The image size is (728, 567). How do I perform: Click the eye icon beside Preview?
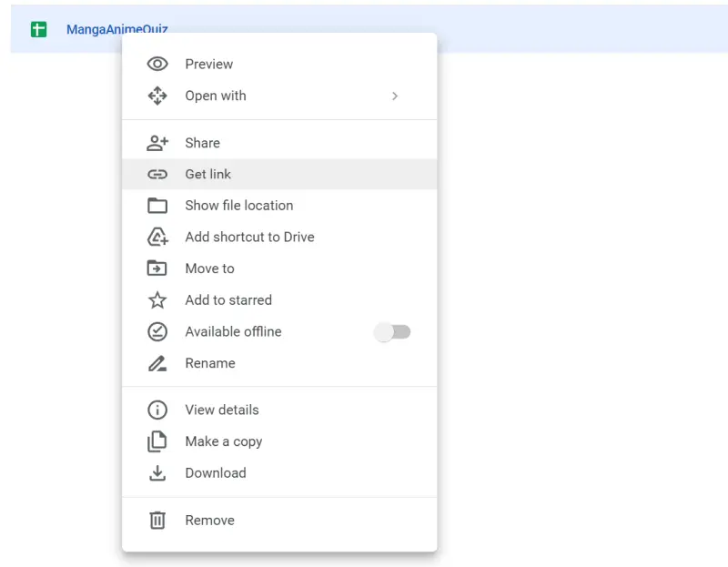tap(157, 64)
